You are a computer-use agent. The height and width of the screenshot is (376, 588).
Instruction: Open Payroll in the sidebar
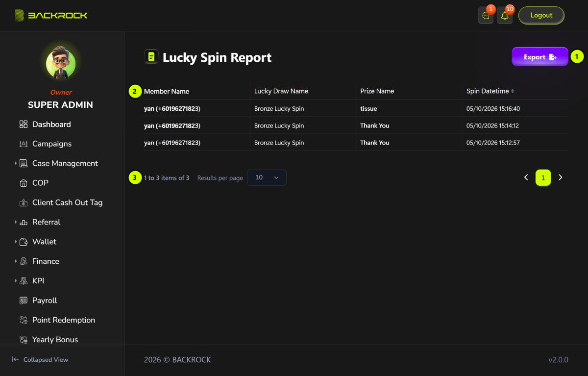(x=45, y=301)
